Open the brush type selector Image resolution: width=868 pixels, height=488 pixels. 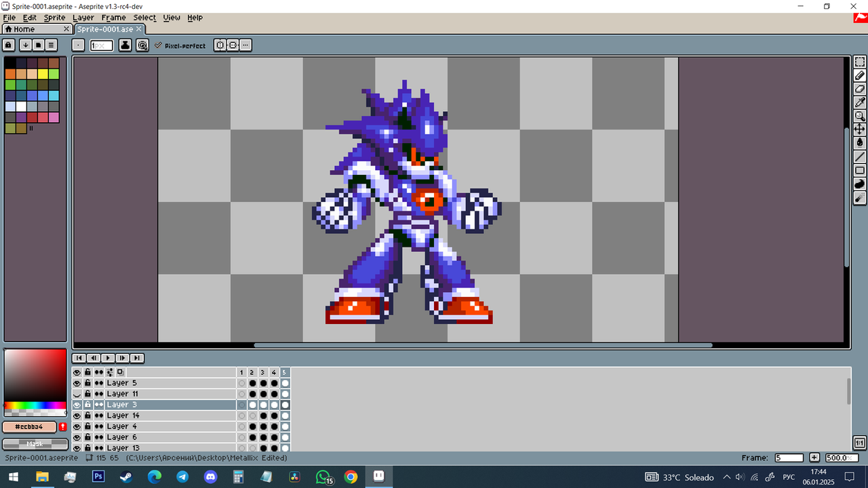click(x=79, y=45)
